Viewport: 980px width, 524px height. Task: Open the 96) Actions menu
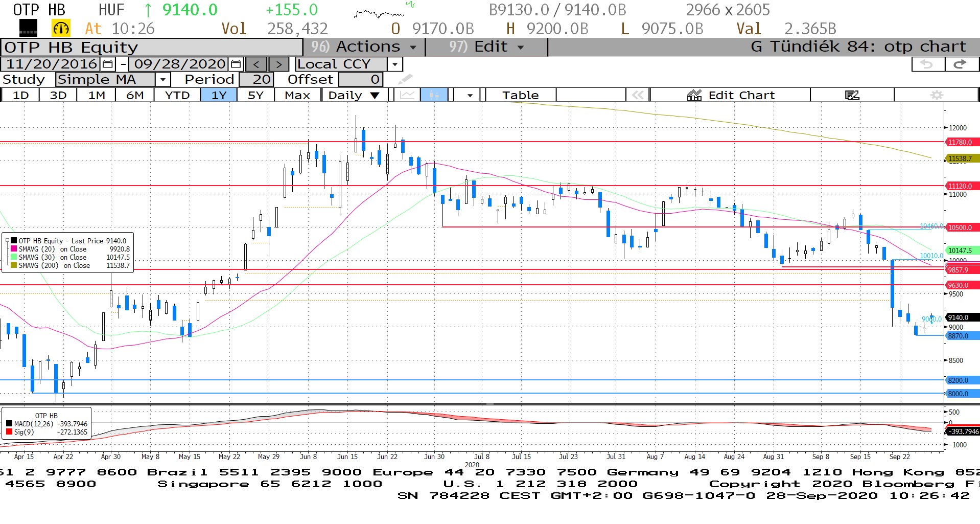(363, 47)
